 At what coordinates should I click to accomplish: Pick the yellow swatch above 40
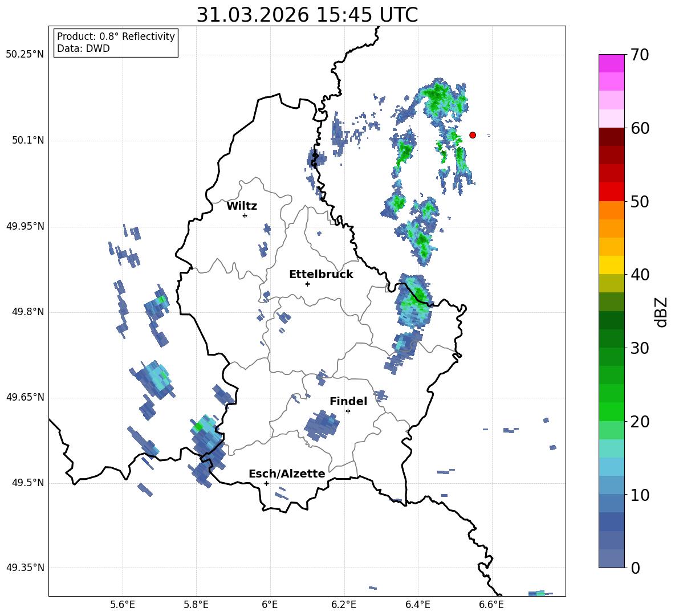[x=611, y=265]
